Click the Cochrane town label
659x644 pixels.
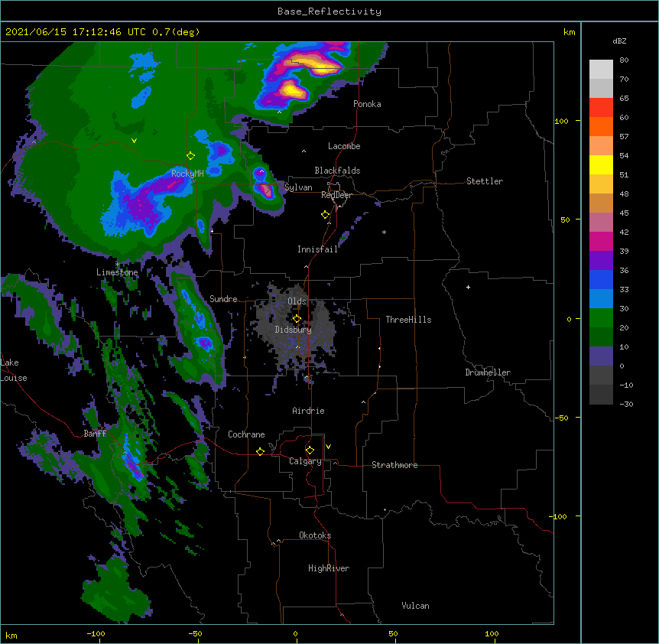tap(246, 434)
